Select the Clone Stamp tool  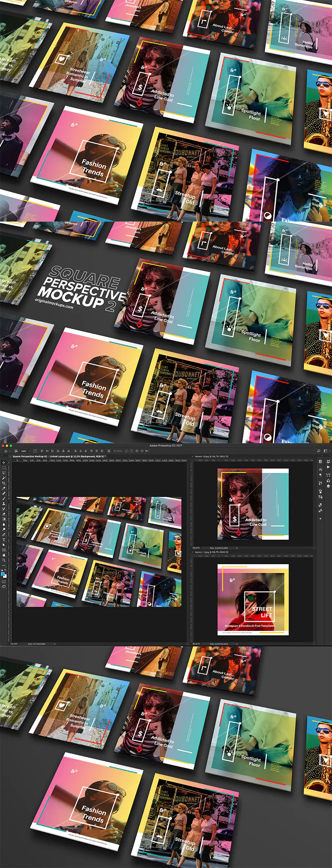(x=4, y=503)
